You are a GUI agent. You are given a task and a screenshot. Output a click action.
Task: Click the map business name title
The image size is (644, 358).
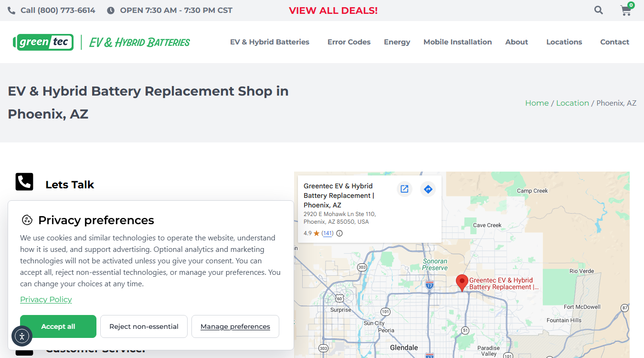coord(339,195)
